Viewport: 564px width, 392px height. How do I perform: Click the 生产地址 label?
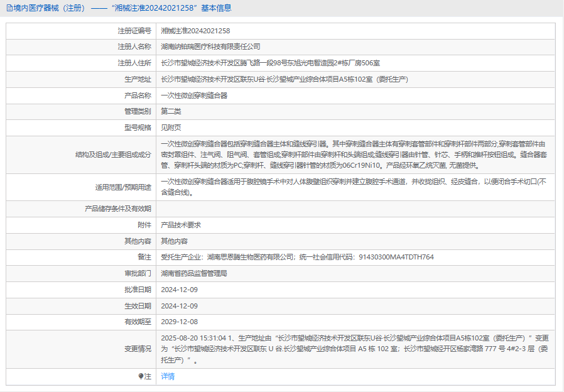coord(138,80)
